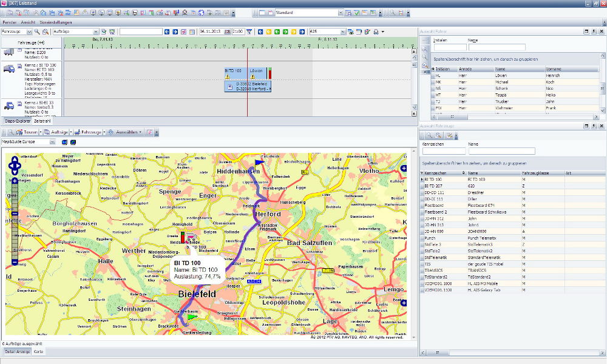Click the green left arrow navigation button
Image resolution: width=607 pixels, height=364 pixels.
pyautogui.click(x=277, y=32)
